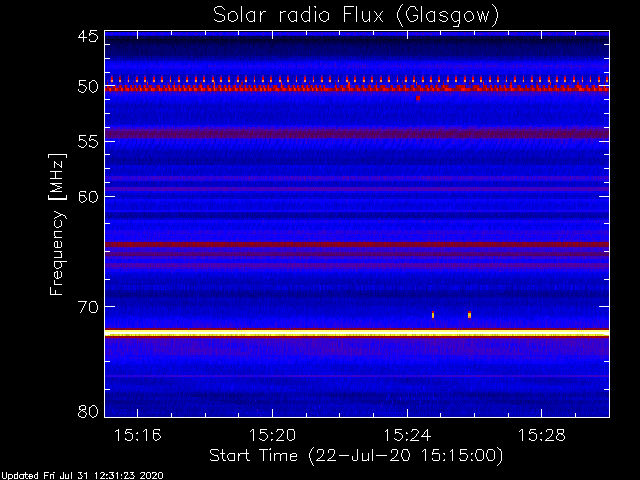
Task: Click the right yellow burst near 70 MHz
Action: [x=469, y=315]
